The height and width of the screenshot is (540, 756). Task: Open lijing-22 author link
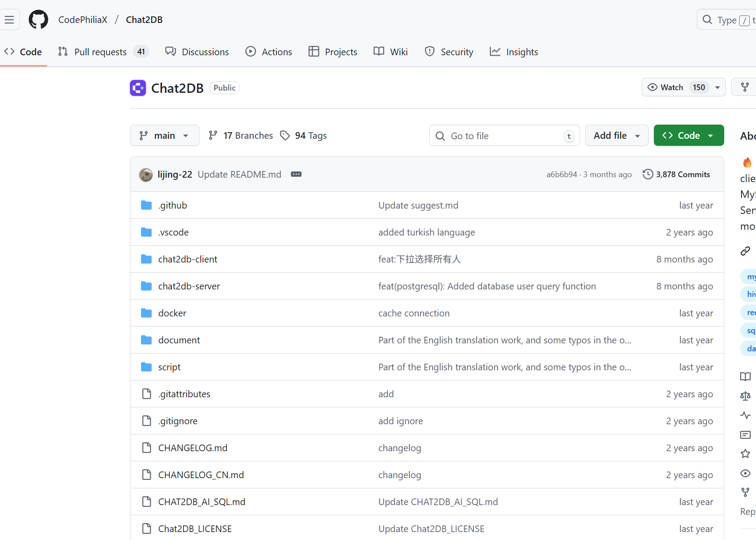pos(175,174)
